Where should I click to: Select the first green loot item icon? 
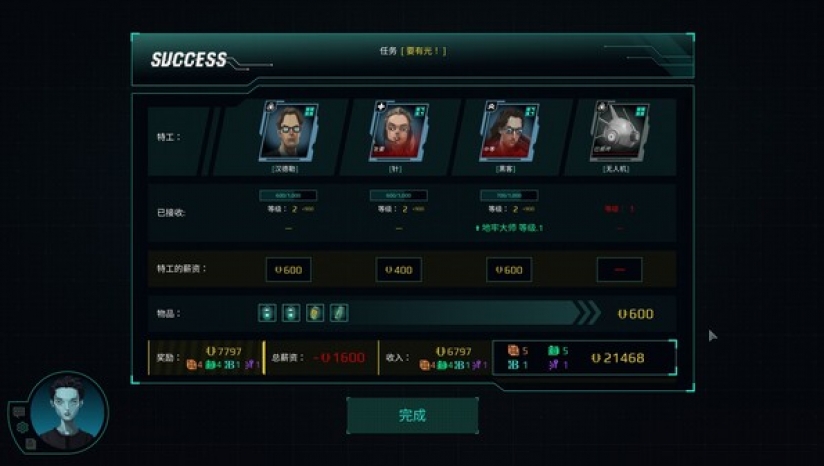(x=267, y=313)
